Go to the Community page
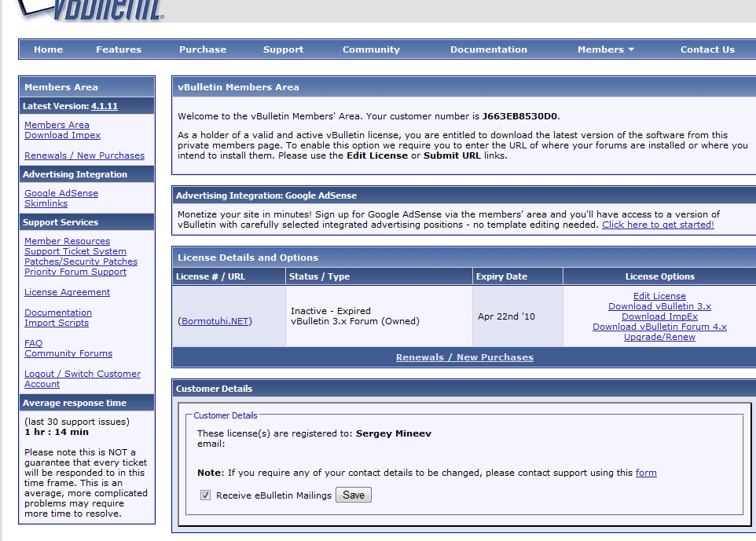 coord(371,49)
